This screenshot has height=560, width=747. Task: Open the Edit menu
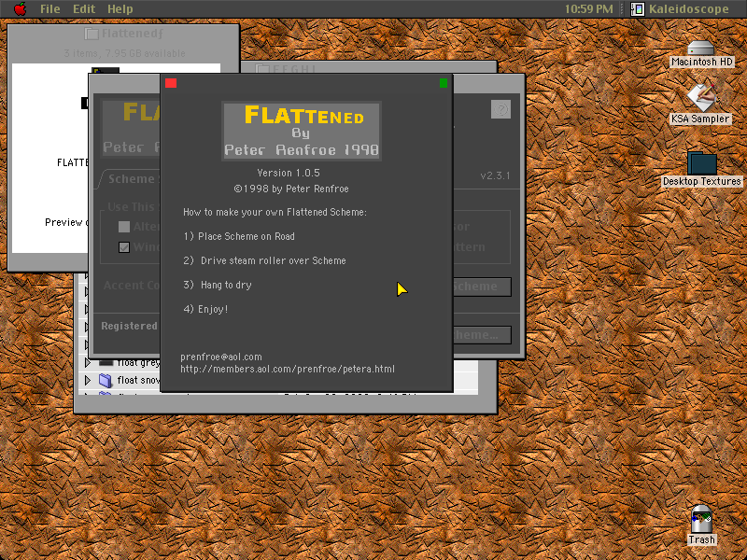(84, 8)
